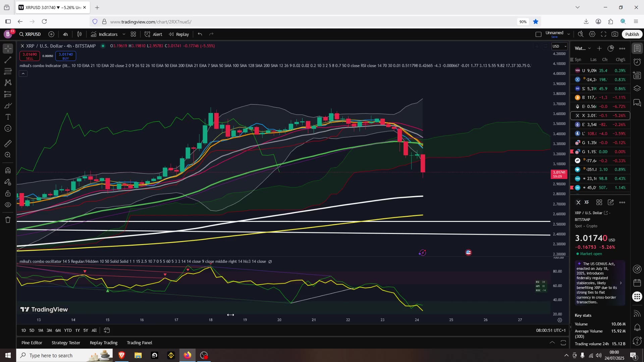Take a chart snapshot with camera

[615, 34]
